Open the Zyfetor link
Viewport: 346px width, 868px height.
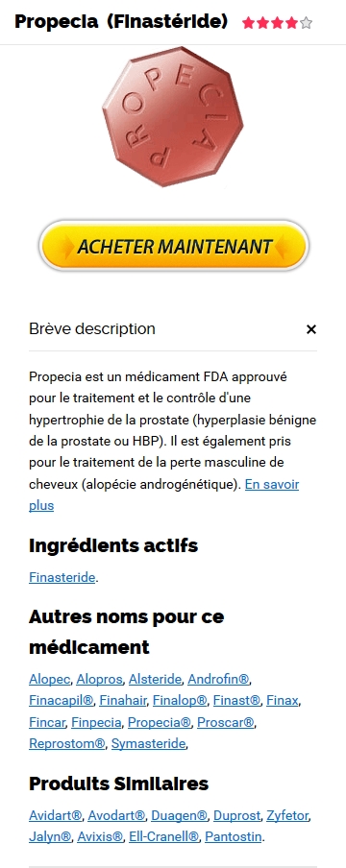[287, 815]
